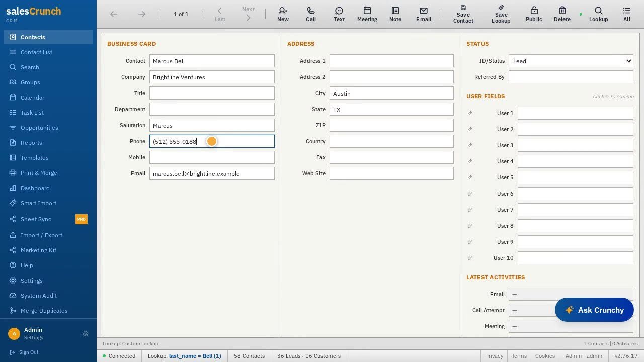Click the Email address field
644x362 pixels.
212,173
